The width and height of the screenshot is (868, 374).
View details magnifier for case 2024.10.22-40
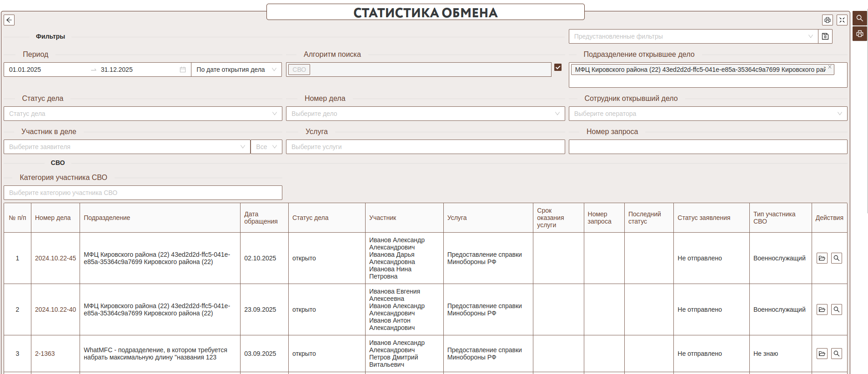tap(836, 309)
